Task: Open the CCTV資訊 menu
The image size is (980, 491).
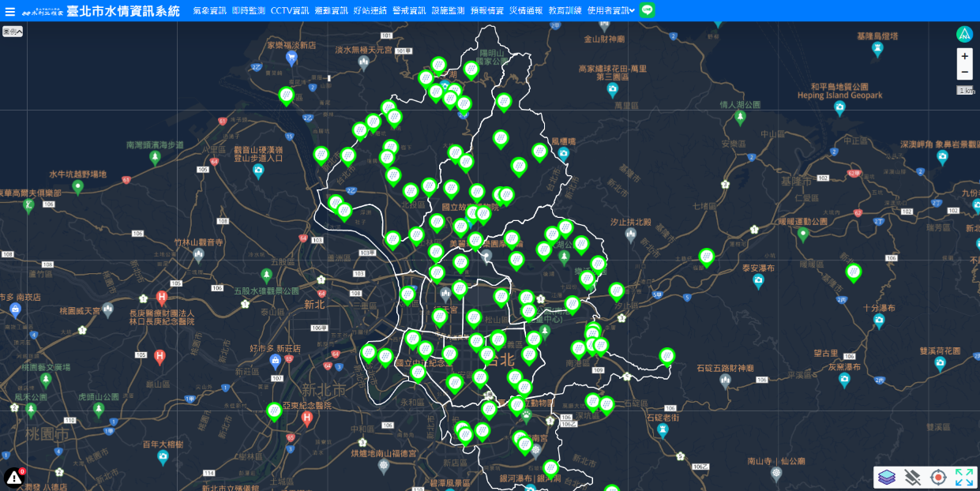Action: (290, 11)
